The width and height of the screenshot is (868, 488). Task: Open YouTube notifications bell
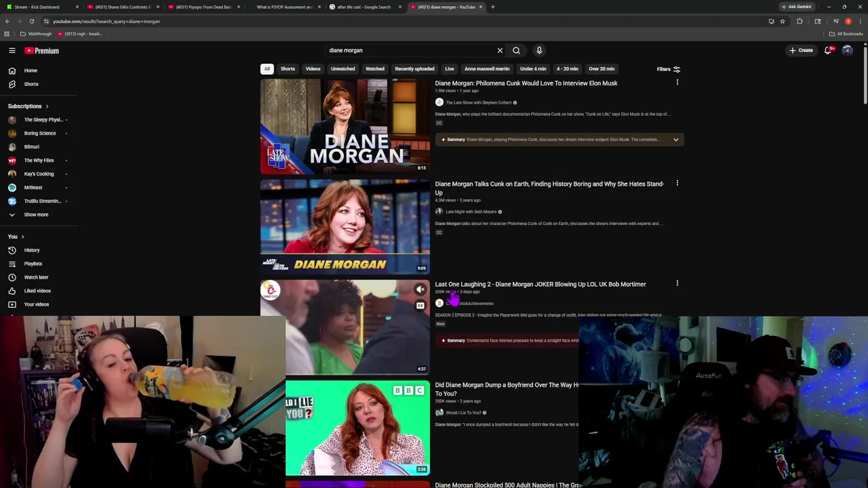pos(828,50)
